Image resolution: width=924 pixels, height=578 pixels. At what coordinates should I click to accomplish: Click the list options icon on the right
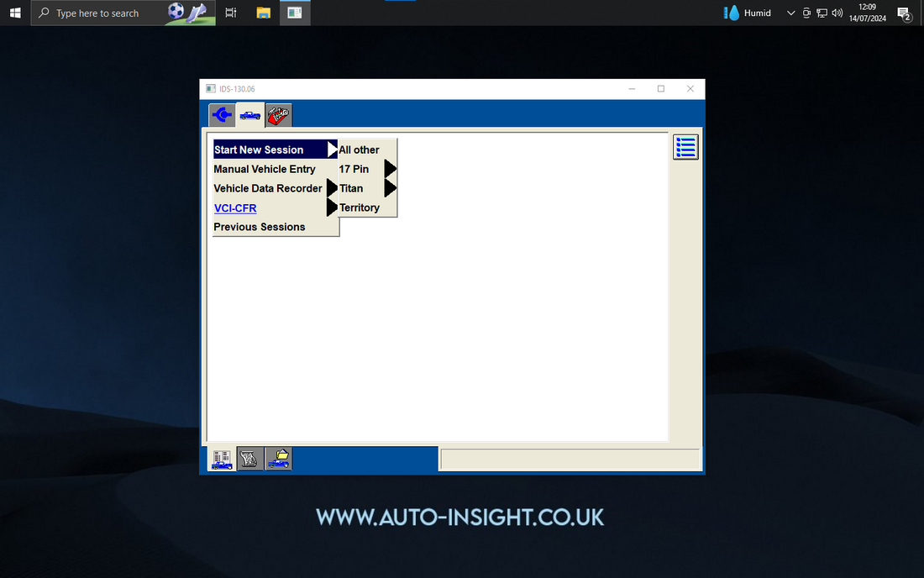point(685,147)
